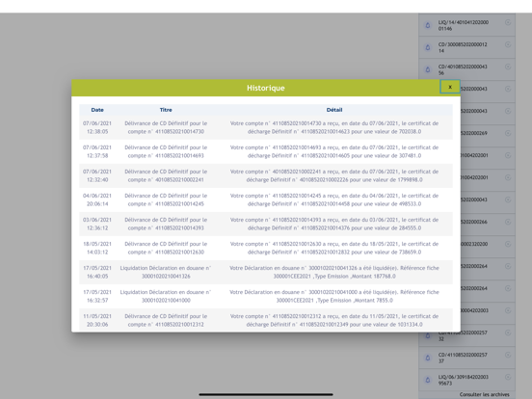This screenshot has height=399, width=532.
Task: Open the 'Consulter les archives' link
Action: click(x=484, y=394)
